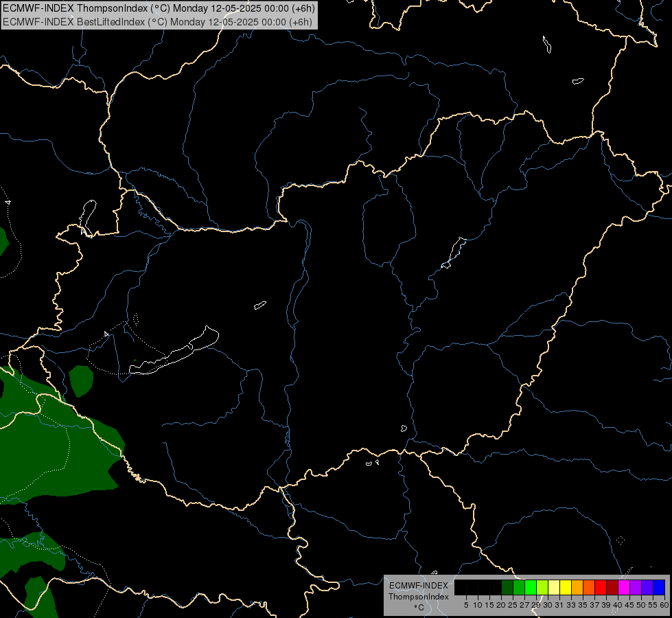
Task: Select the dark red 39-40 legend swatch
Action: coord(612,587)
